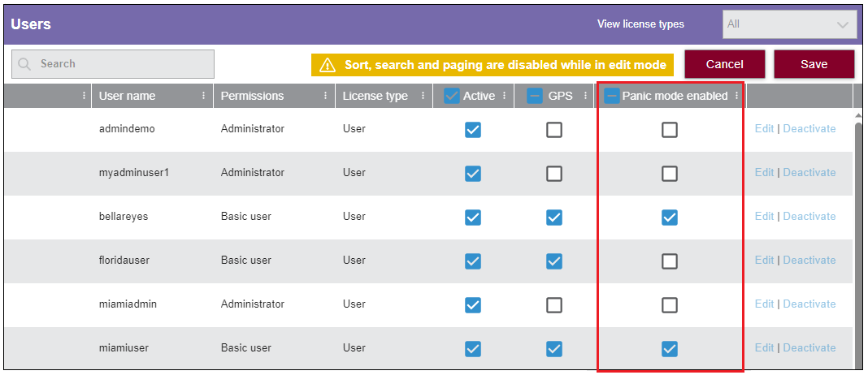Toggle the Panic mode enabled header checkbox
The width and height of the screenshot is (868, 375).
coord(612,96)
